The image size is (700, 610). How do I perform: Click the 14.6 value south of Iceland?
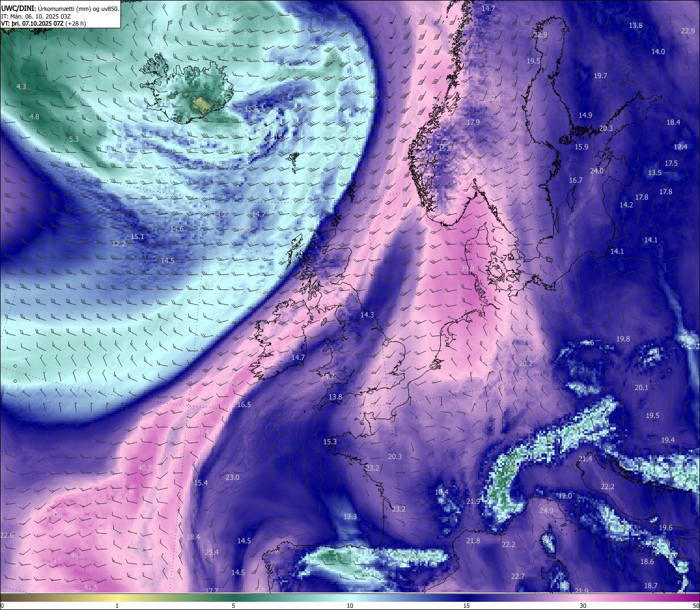click(177, 229)
